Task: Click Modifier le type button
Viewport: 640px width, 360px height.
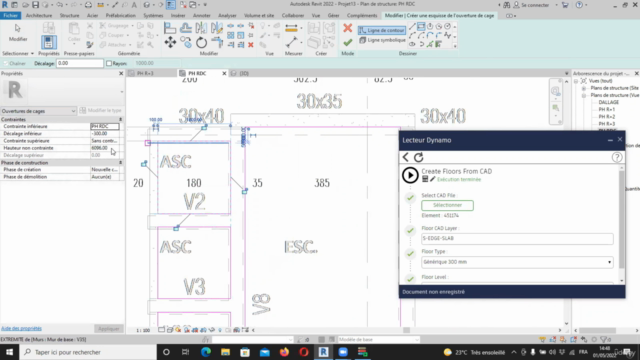Action: tap(101, 111)
